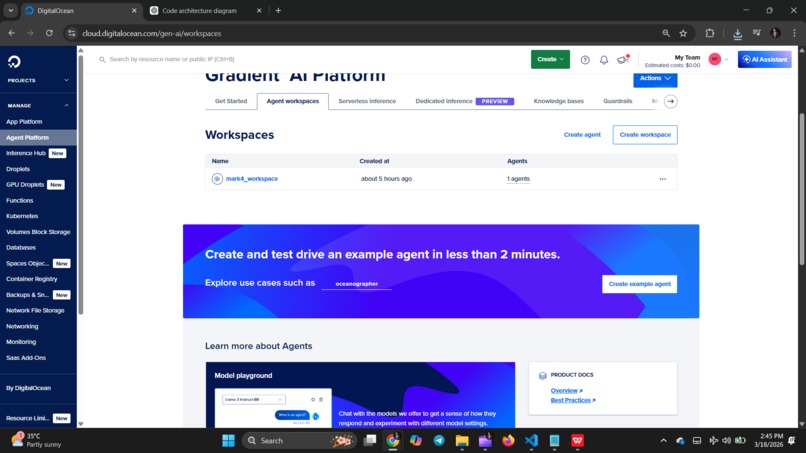Open WPS Office from the taskbar
Image resolution: width=806 pixels, height=453 pixels.
[x=577, y=441]
